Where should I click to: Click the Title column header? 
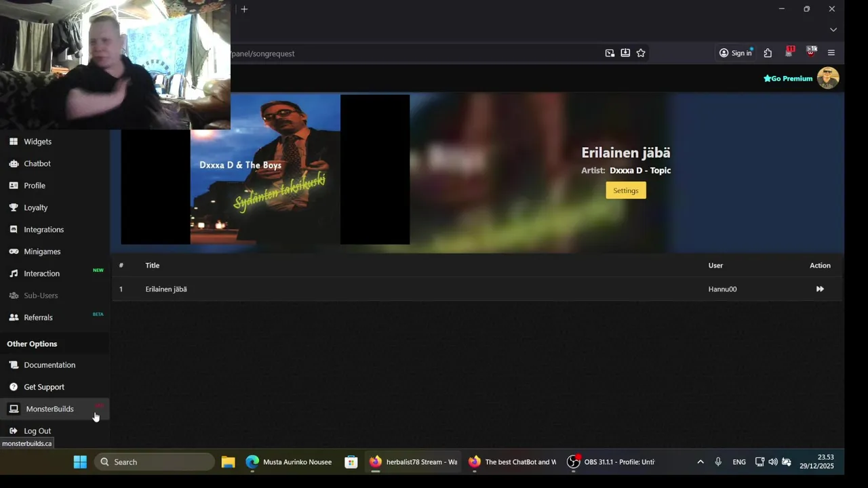pyautogui.click(x=152, y=266)
